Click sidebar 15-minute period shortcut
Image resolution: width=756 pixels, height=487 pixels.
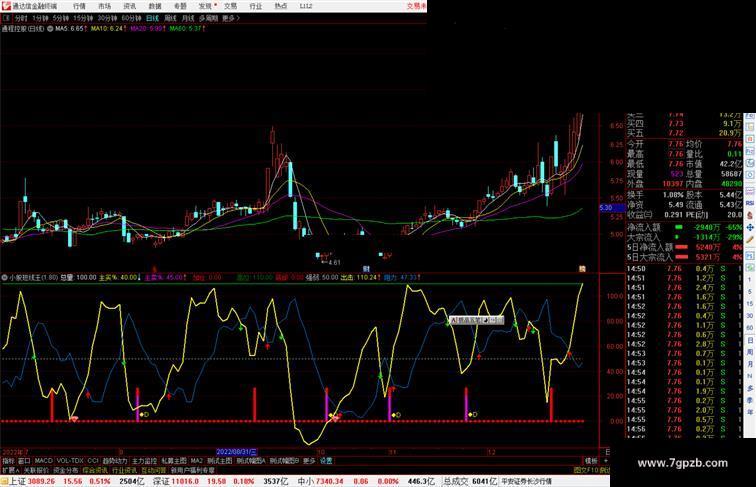coord(750,304)
